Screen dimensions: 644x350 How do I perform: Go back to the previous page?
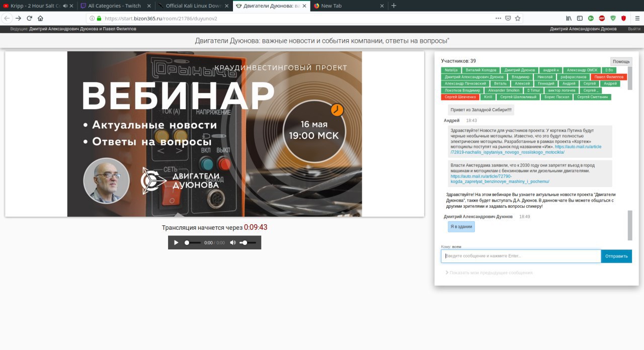(7, 18)
